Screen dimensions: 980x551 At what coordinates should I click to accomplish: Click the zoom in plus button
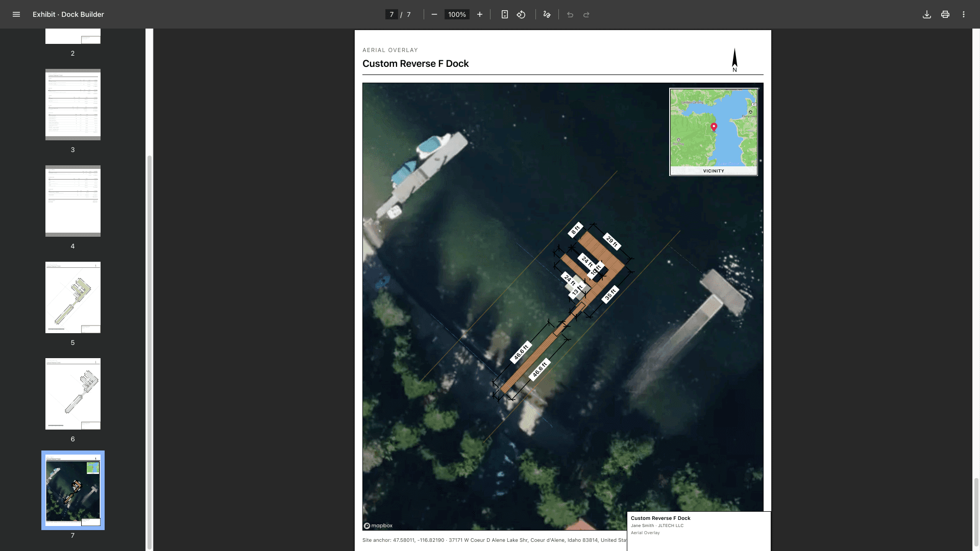(480, 14)
